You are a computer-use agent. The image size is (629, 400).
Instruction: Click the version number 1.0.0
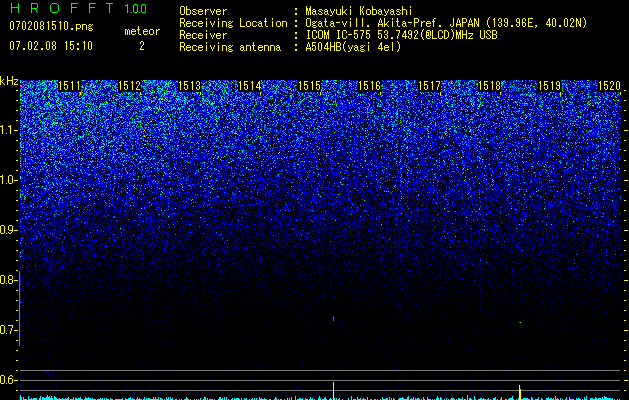click(136, 9)
